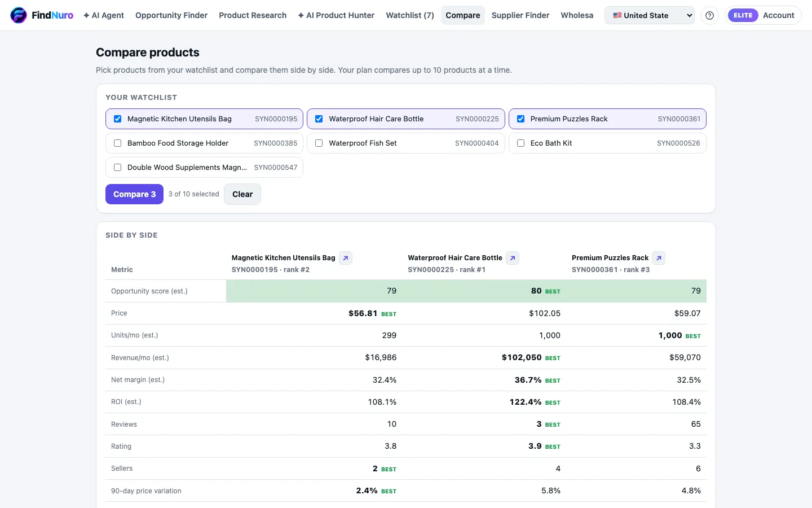Click SYN0000385 product ID text
Image resolution: width=812 pixels, height=508 pixels.
(x=276, y=143)
